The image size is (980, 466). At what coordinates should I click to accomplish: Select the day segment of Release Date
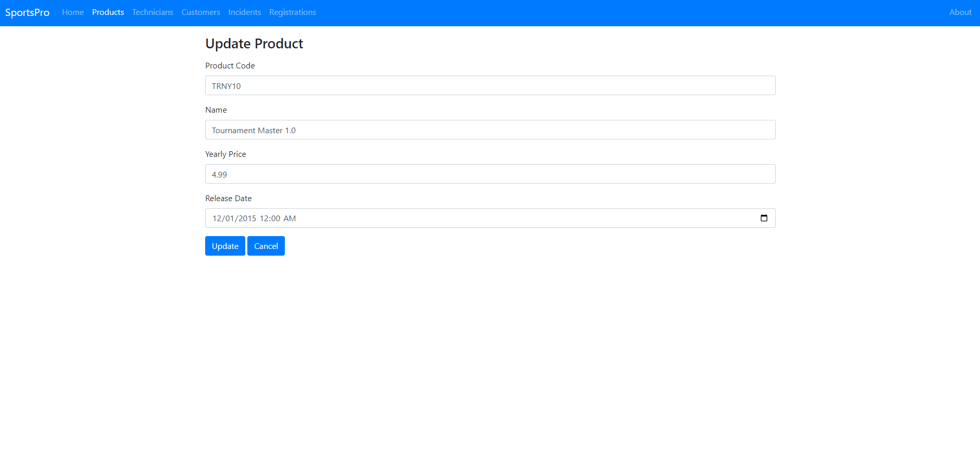230,219
